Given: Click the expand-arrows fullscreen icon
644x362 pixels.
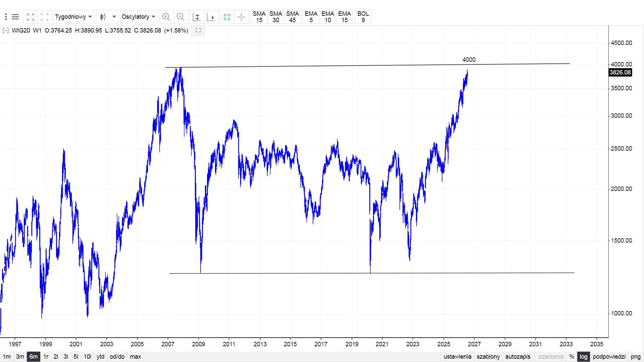Looking at the screenshot, I should point(31,17).
